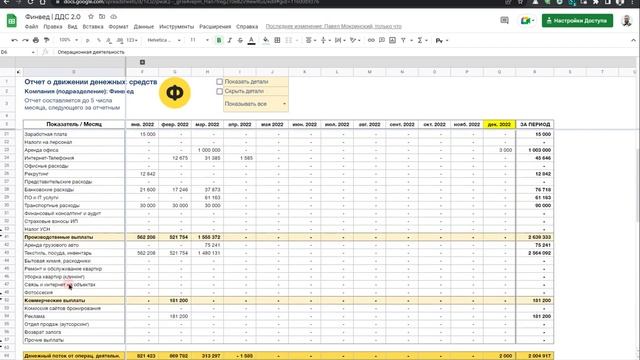Image resolution: width=640 pixels, height=360 pixels.
Task: Open the Вид menu
Action: point(72,27)
